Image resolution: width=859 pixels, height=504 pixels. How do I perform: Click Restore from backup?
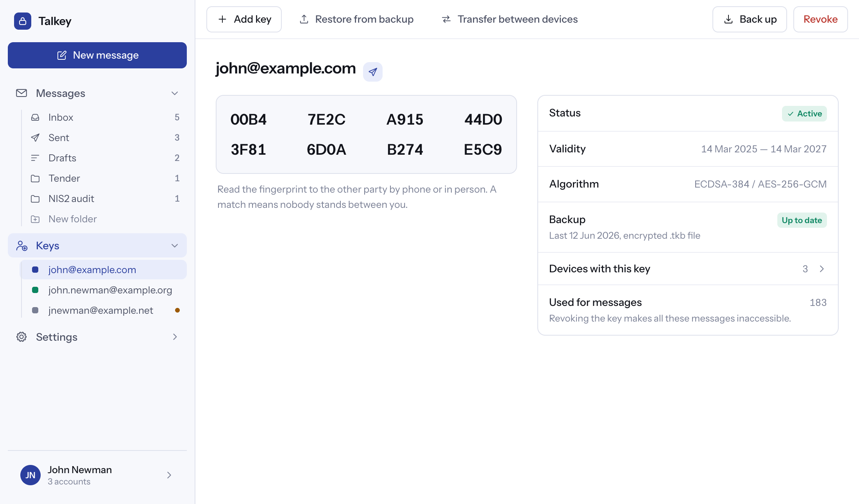356,19
